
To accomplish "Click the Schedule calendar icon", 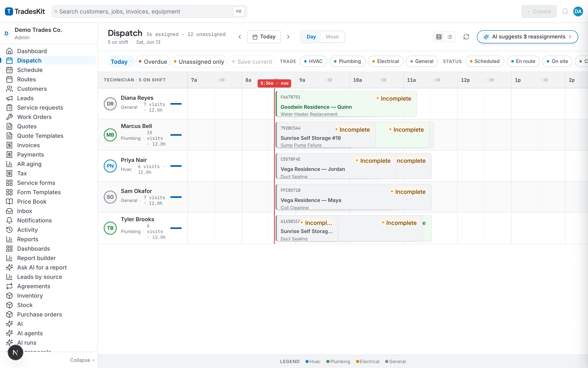I will pos(9,70).
